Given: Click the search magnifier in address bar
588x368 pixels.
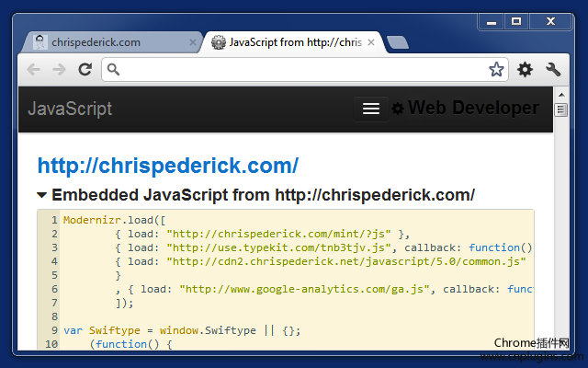Looking at the screenshot, I should tap(113, 69).
